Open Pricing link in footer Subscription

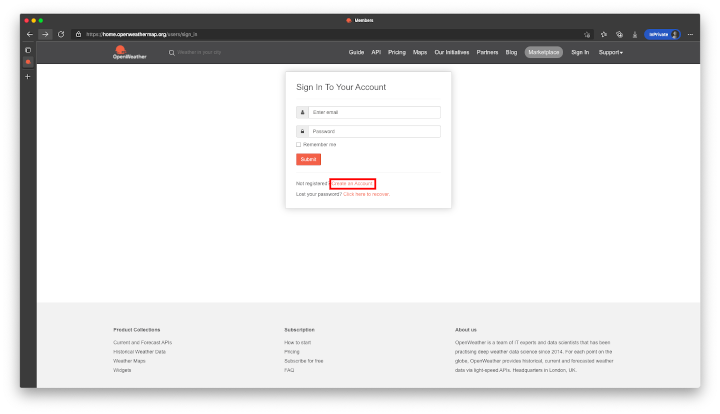pyautogui.click(x=292, y=352)
